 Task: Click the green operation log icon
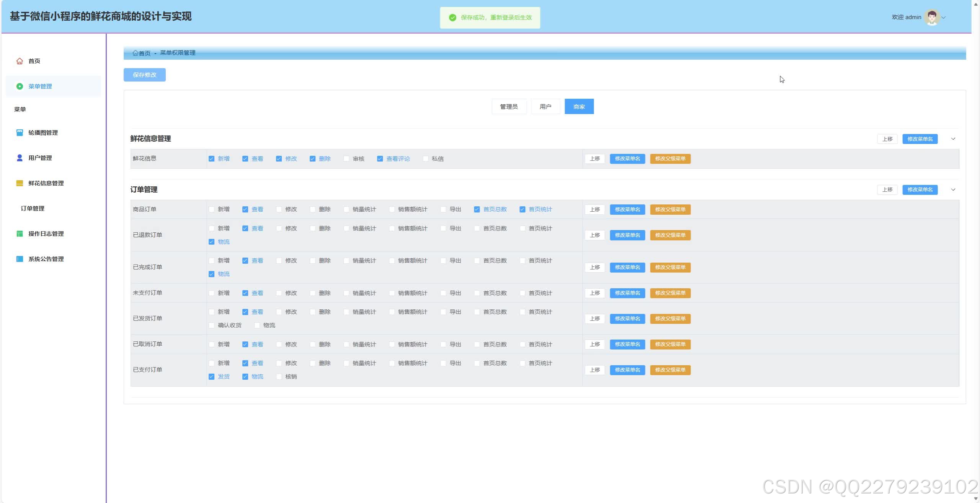[20, 234]
